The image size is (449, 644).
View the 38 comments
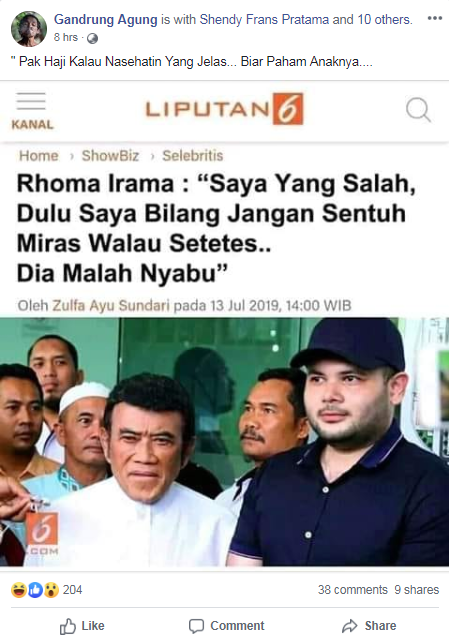pyautogui.click(x=352, y=590)
